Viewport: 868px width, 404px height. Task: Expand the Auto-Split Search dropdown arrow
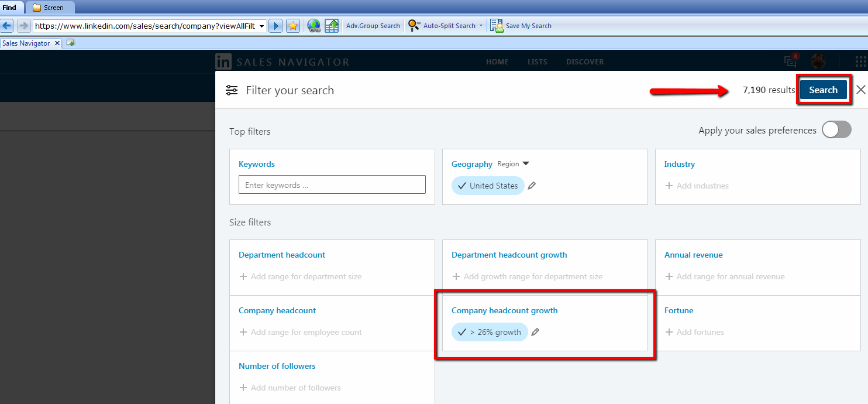click(x=481, y=26)
